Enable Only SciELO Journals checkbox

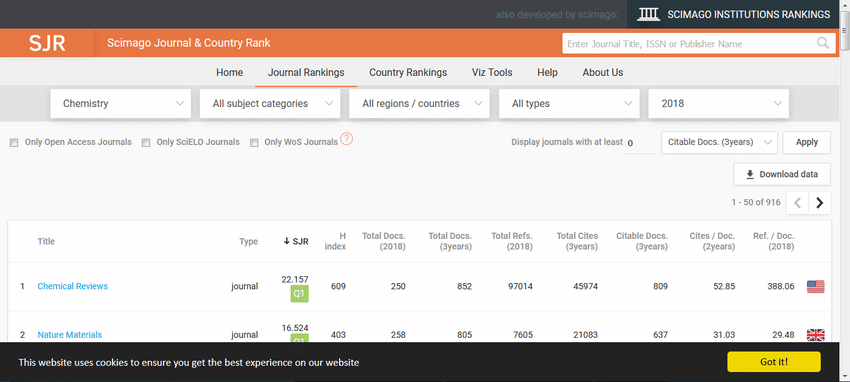(146, 143)
